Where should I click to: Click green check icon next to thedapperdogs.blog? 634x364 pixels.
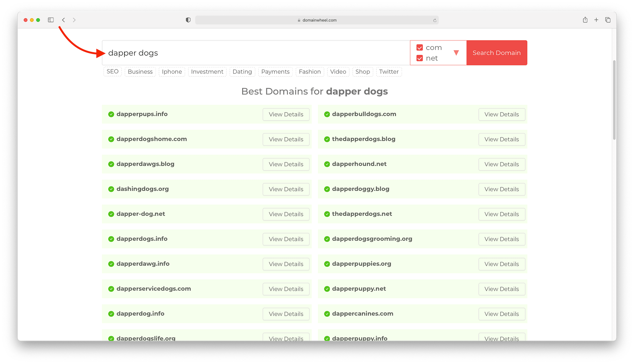[x=327, y=139]
